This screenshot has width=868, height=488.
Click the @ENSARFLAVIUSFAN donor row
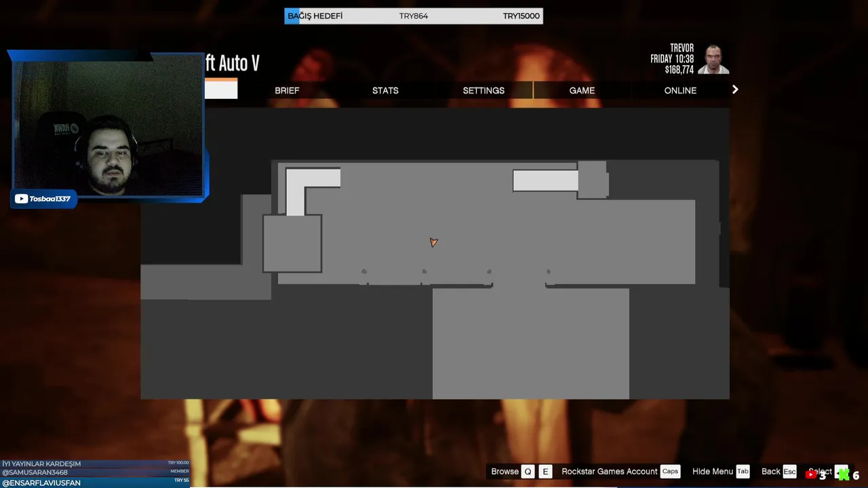point(95,483)
